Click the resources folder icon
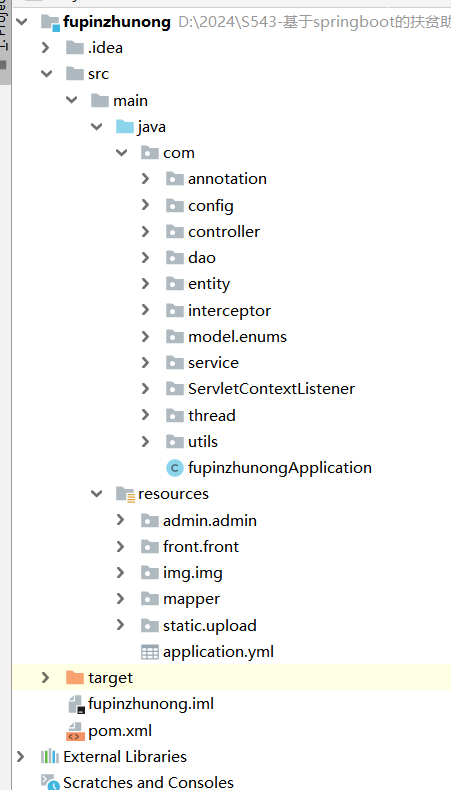The height and width of the screenshot is (790, 451). click(125, 494)
